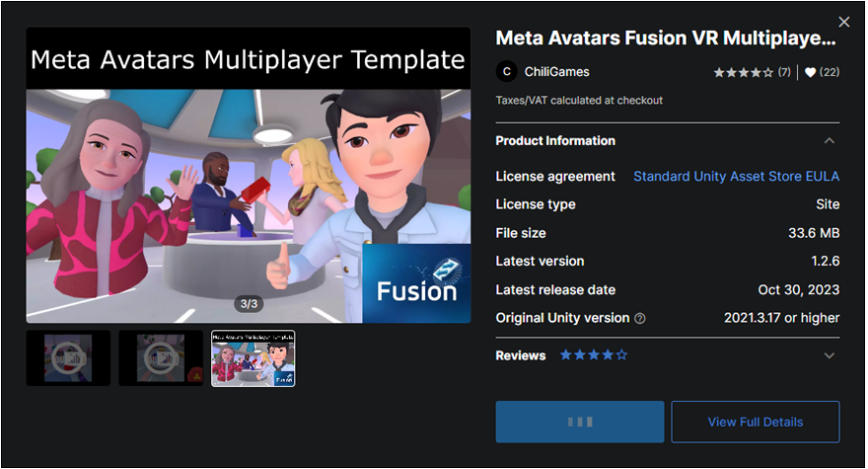Image resolution: width=868 pixels, height=469 pixels.
Task: Select the third thumbnail with Fusion image
Action: [x=253, y=358]
